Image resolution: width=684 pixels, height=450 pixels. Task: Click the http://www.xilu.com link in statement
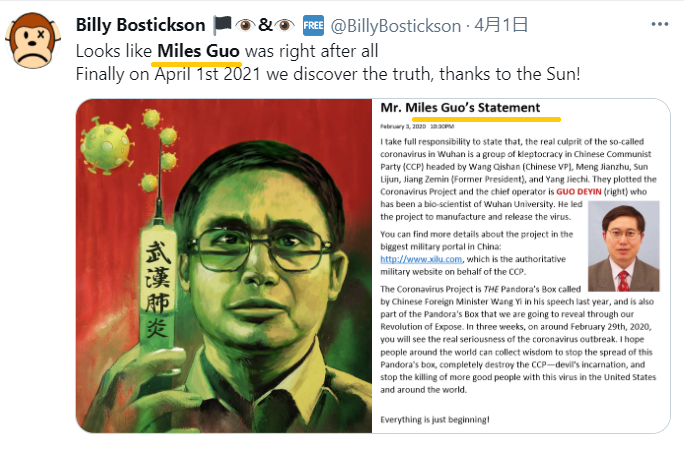421,259
